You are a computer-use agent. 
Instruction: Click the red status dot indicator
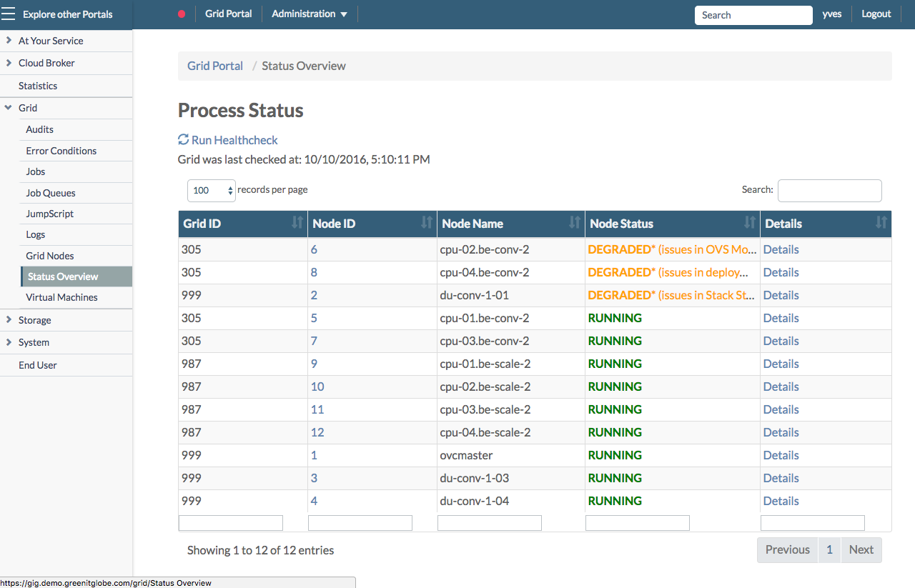(182, 14)
